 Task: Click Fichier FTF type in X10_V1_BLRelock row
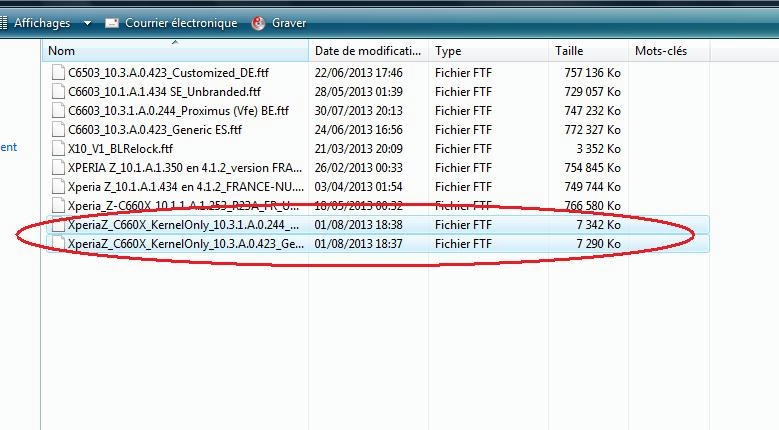tap(463, 149)
